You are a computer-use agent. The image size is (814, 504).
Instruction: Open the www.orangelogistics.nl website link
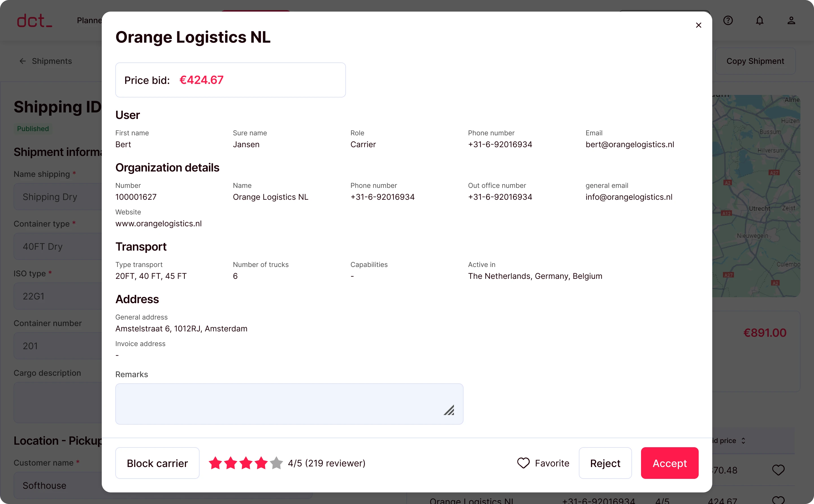click(x=158, y=224)
